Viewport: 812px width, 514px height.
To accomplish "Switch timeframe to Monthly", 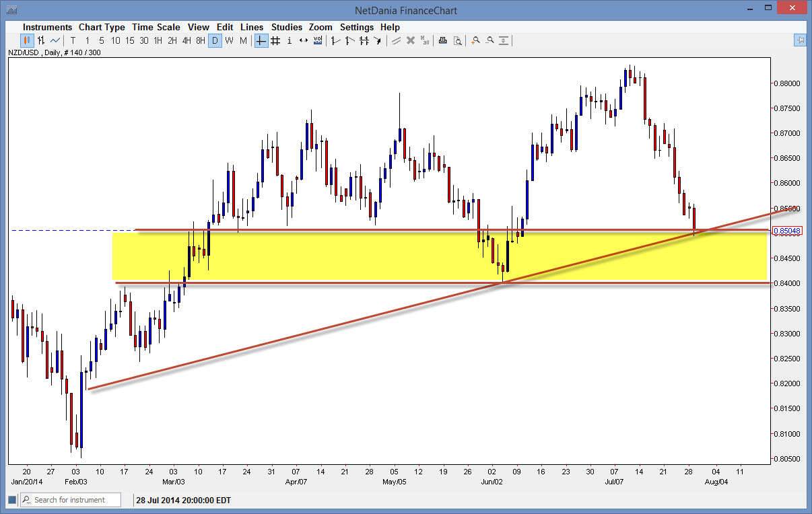I will pos(244,40).
